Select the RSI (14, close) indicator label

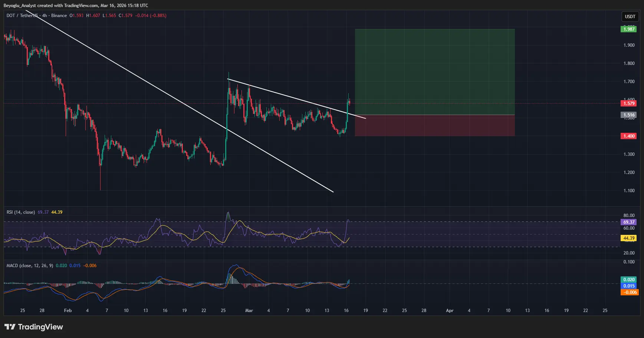(x=21, y=212)
